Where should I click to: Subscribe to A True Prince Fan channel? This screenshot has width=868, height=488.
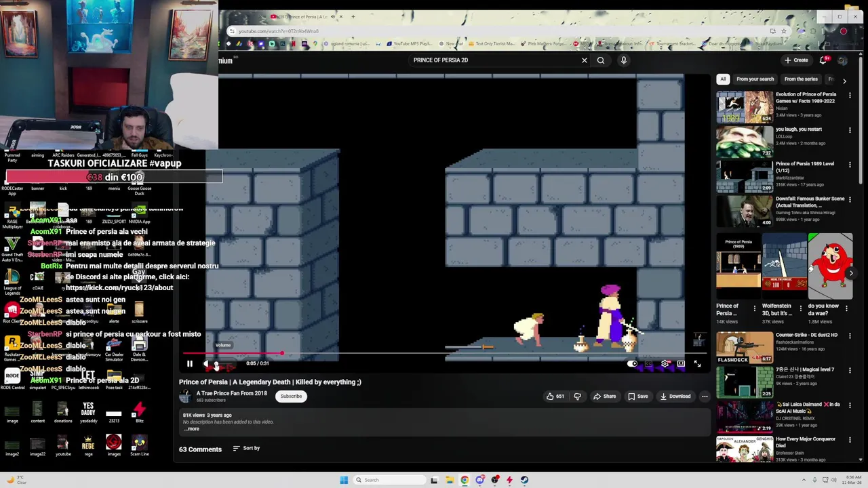click(291, 396)
